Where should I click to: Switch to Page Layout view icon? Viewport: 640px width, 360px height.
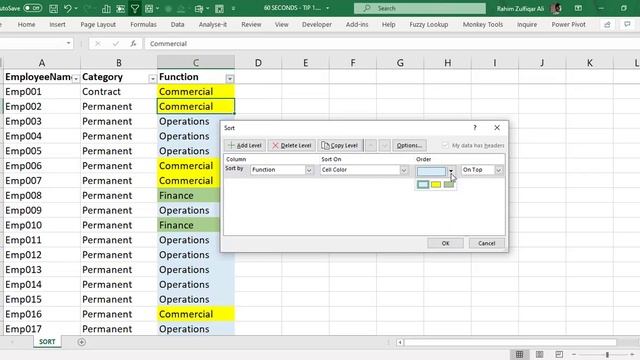539,354
